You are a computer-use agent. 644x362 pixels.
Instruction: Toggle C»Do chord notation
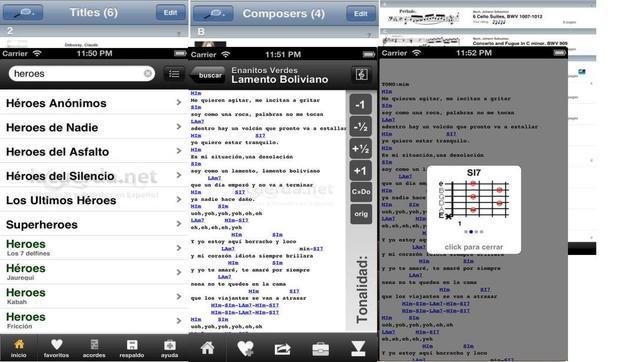361,192
